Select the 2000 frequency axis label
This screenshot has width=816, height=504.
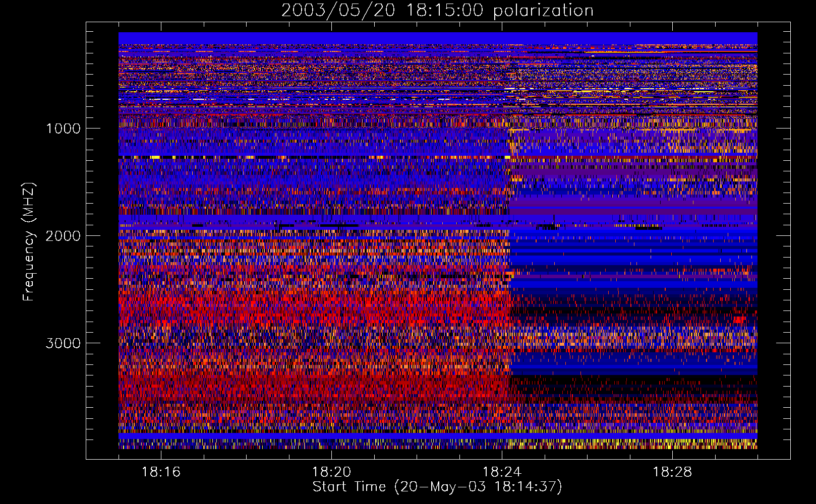pyautogui.click(x=63, y=236)
